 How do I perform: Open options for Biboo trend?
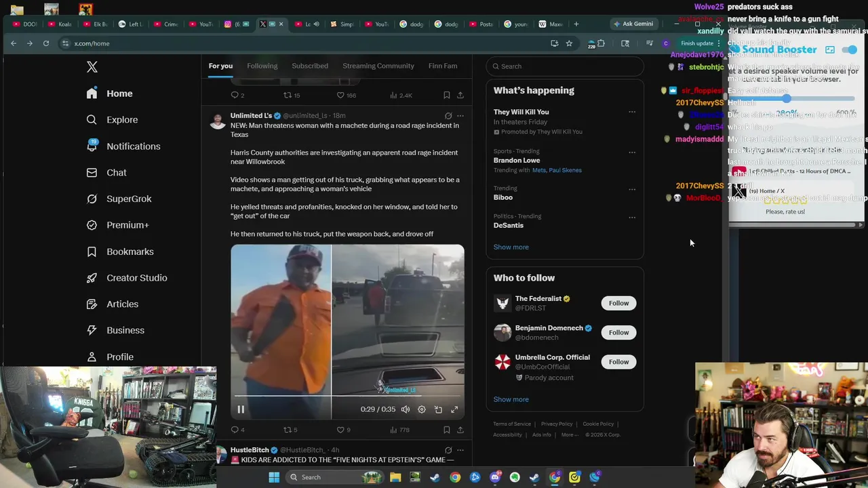[x=632, y=188]
